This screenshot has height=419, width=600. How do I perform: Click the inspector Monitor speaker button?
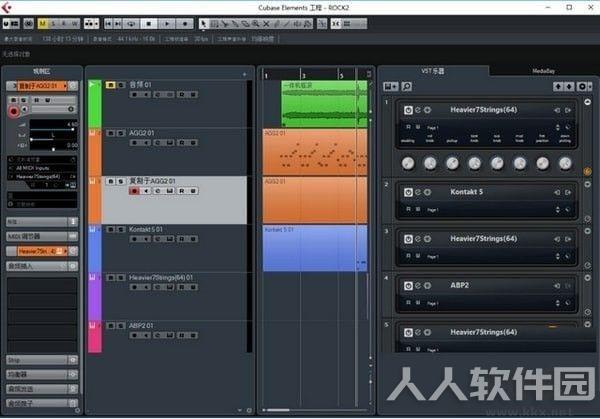(24, 110)
